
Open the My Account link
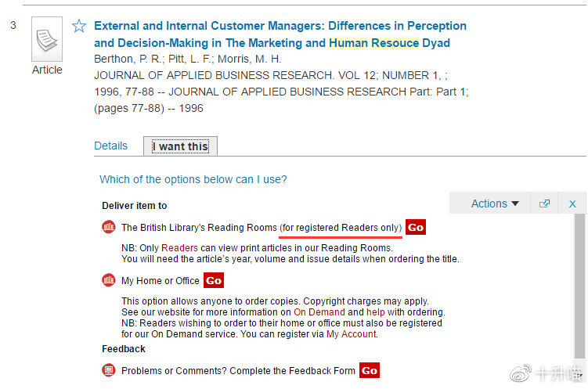coord(351,334)
